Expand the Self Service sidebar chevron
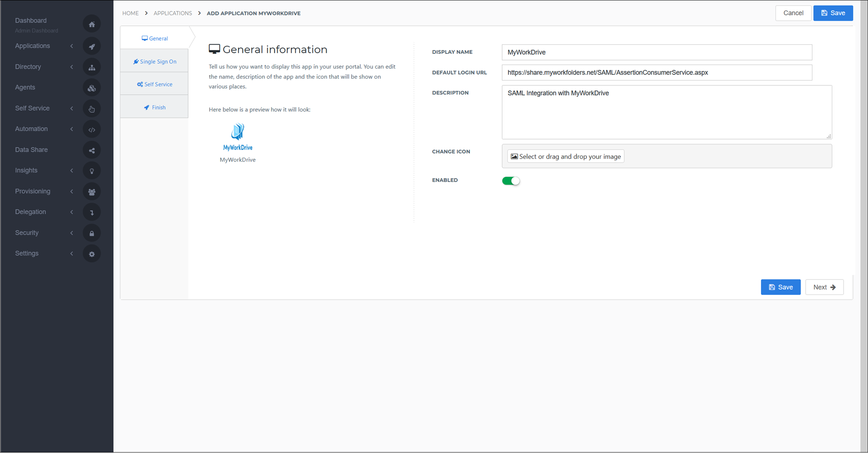The width and height of the screenshot is (868, 453). tap(72, 109)
